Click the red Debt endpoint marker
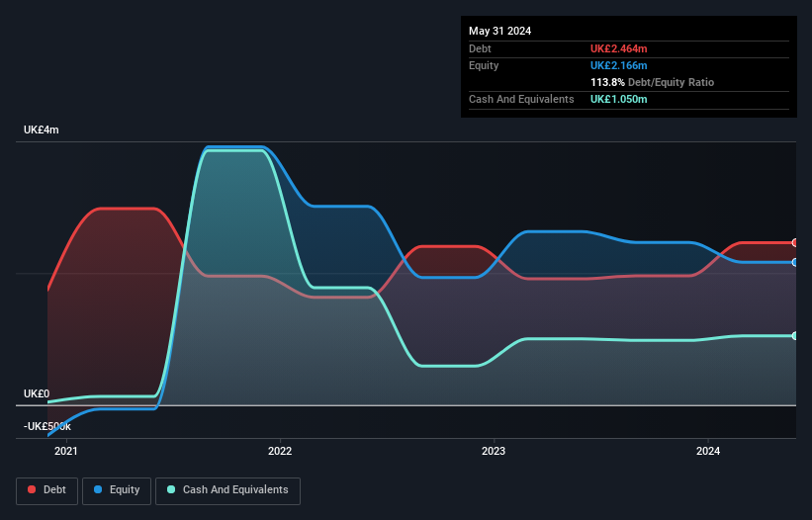This screenshot has width=812, height=520. tap(795, 242)
